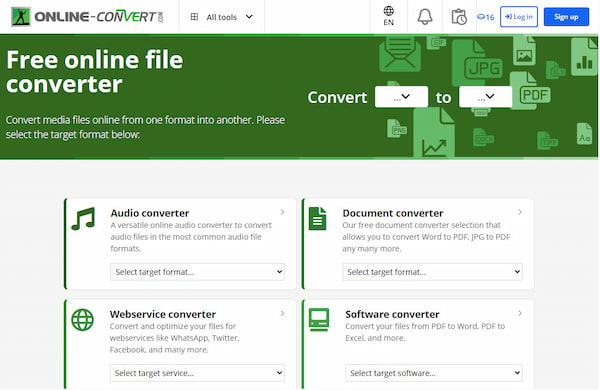Viewport: 600px width, 390px height.
Task: Click the Software converter description text
Action: click(425, 332)
